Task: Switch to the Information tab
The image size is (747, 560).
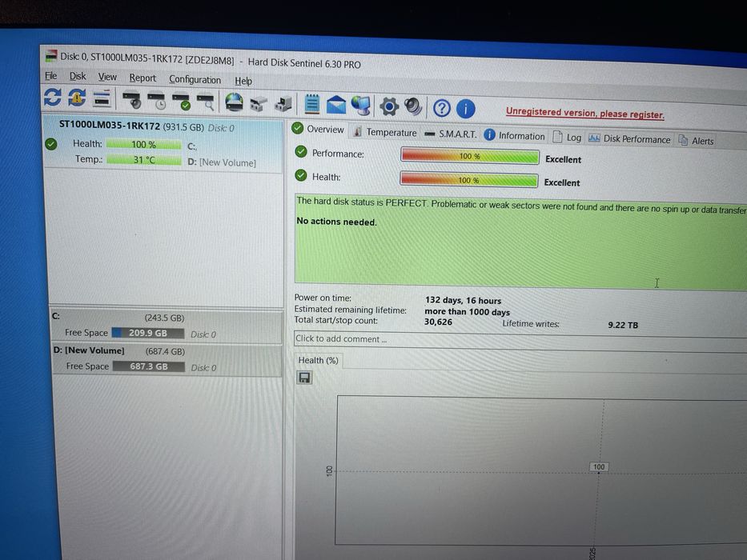Action: (515, 136)
